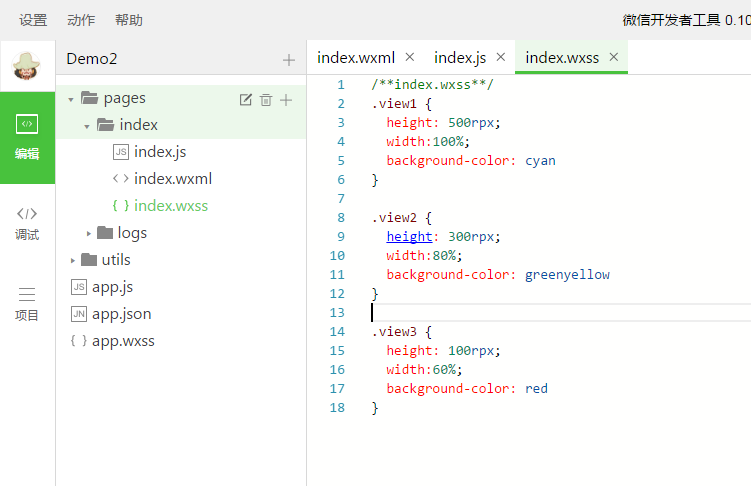The height and width of the screenshot is (486, 755).
Task: Switch to the 编辑 editor panel
Action: pos(27,137)
